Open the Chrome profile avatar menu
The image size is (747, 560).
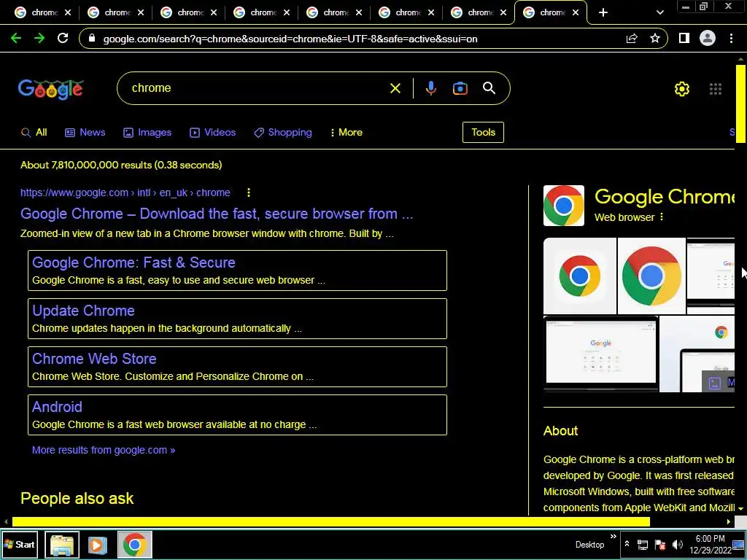tap(708, 39)
